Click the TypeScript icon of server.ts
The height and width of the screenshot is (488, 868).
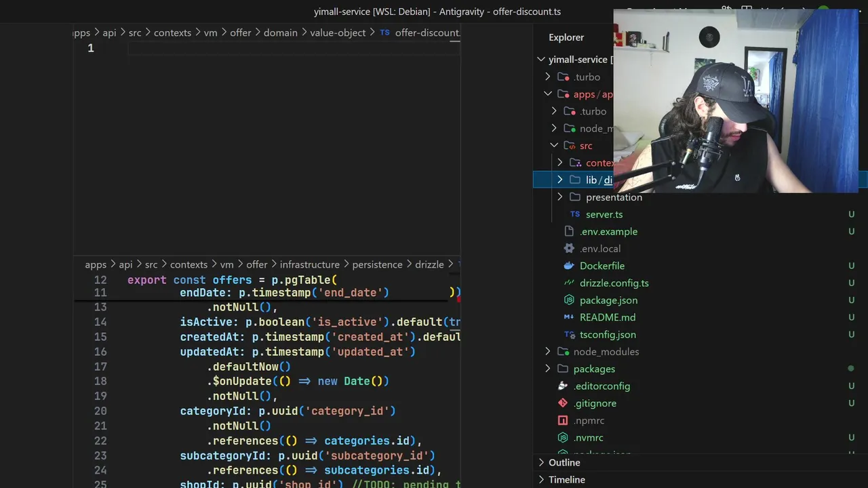tap(575, 214)
